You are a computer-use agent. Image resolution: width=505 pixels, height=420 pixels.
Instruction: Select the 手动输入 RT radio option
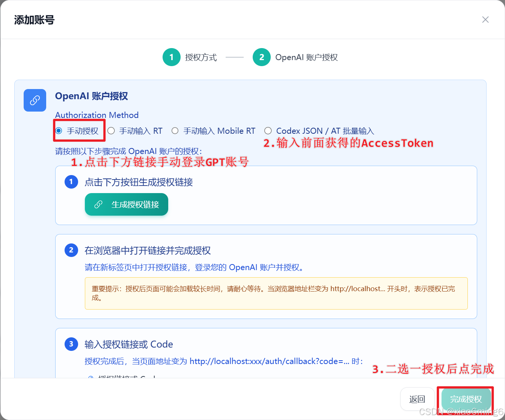[x=111, y=131]
